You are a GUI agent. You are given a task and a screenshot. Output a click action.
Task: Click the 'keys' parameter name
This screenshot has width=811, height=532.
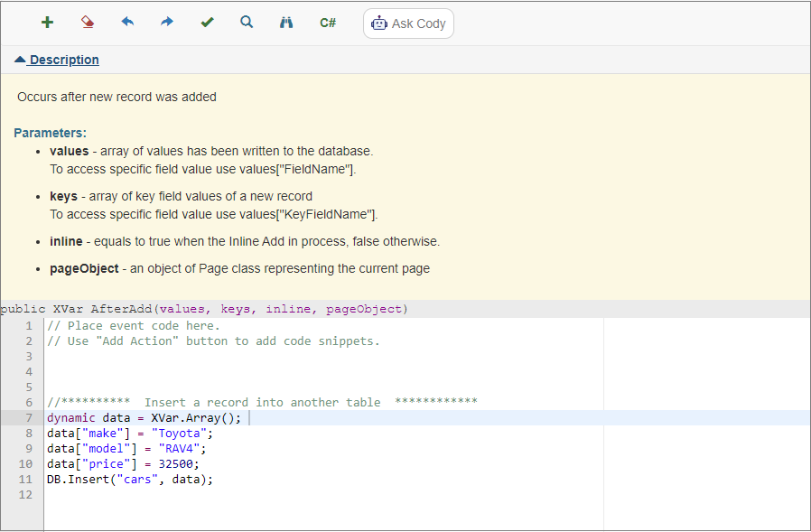tap(63, 196)
